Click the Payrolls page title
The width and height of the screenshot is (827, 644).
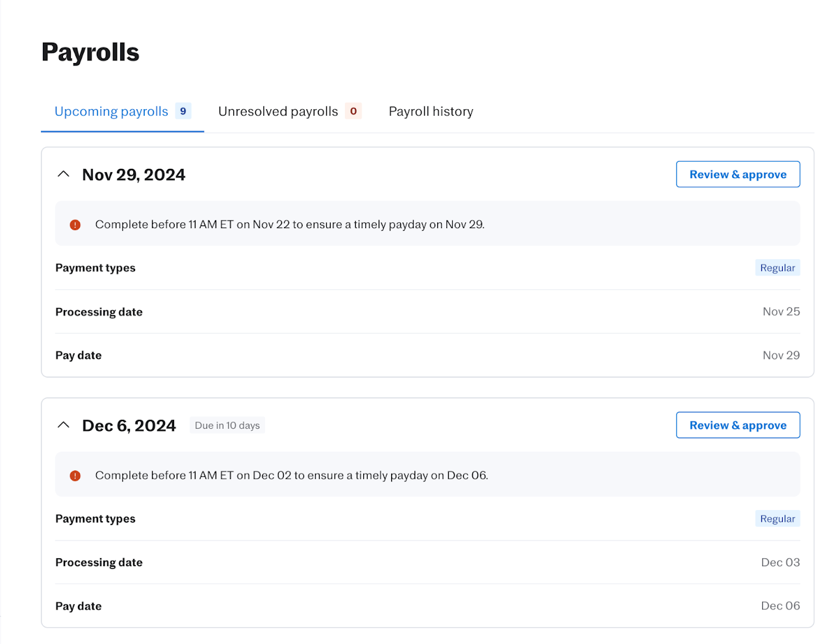90,52
